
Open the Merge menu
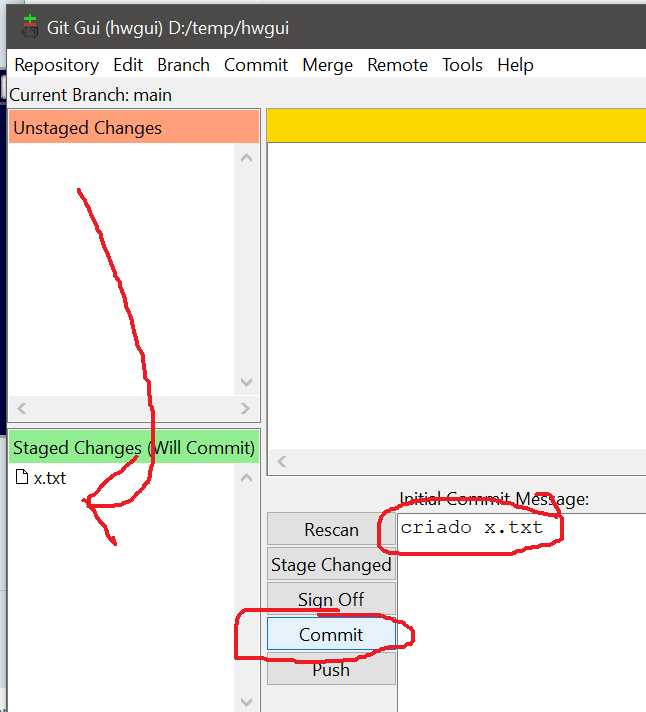point(327,65)
